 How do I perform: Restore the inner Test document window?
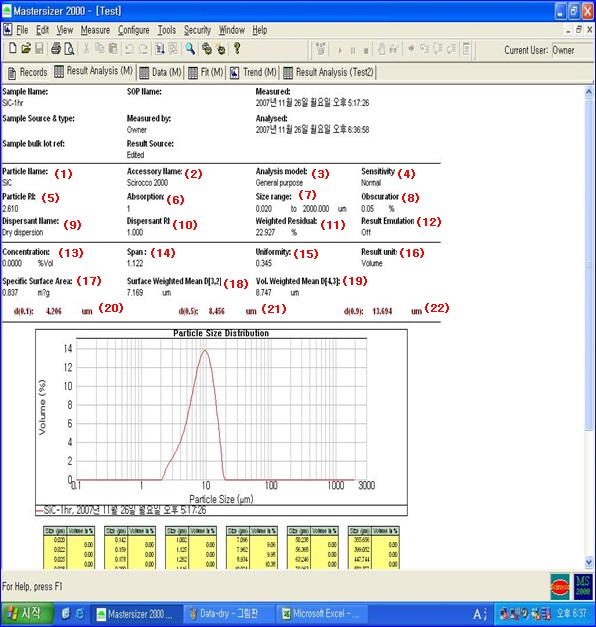[x=579, y=30]
